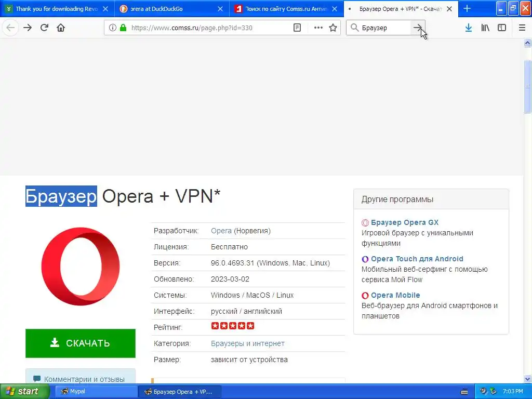
Task: Click scrollbar down arrow
Action: tap(528, 379)
